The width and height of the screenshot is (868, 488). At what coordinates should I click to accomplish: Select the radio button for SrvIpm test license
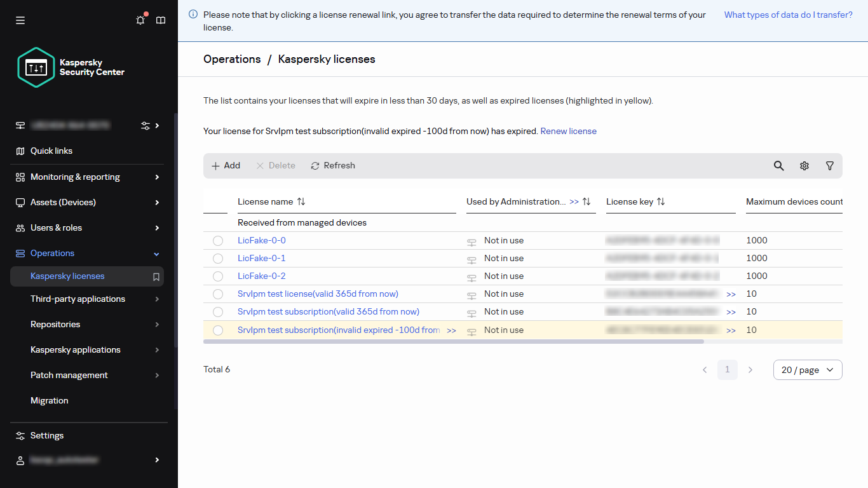tap(218, 294)
